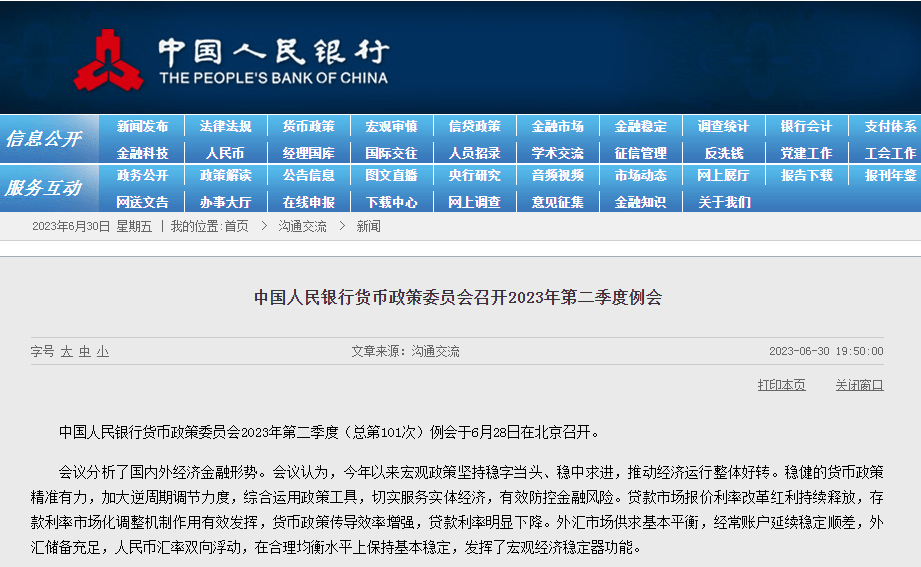921x567 pixels.
Task: Navigate to 办事大厅
Action: (x=225, y=202)
